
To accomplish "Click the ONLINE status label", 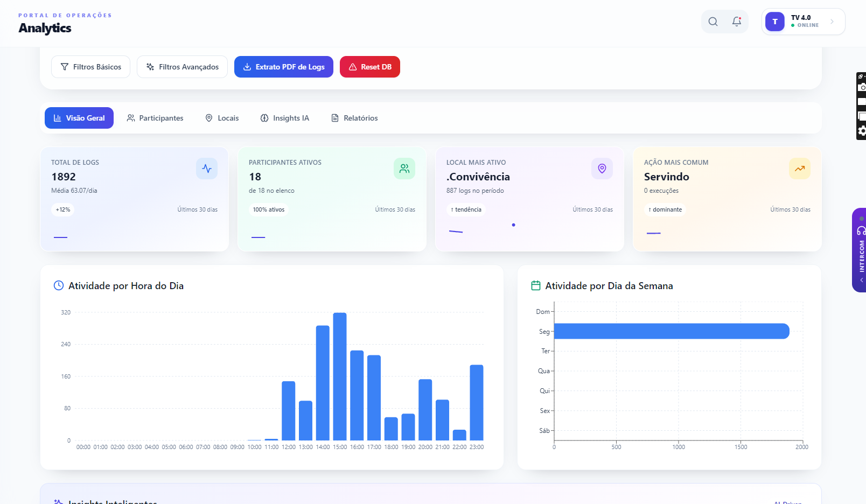I will tap(808, 25).
